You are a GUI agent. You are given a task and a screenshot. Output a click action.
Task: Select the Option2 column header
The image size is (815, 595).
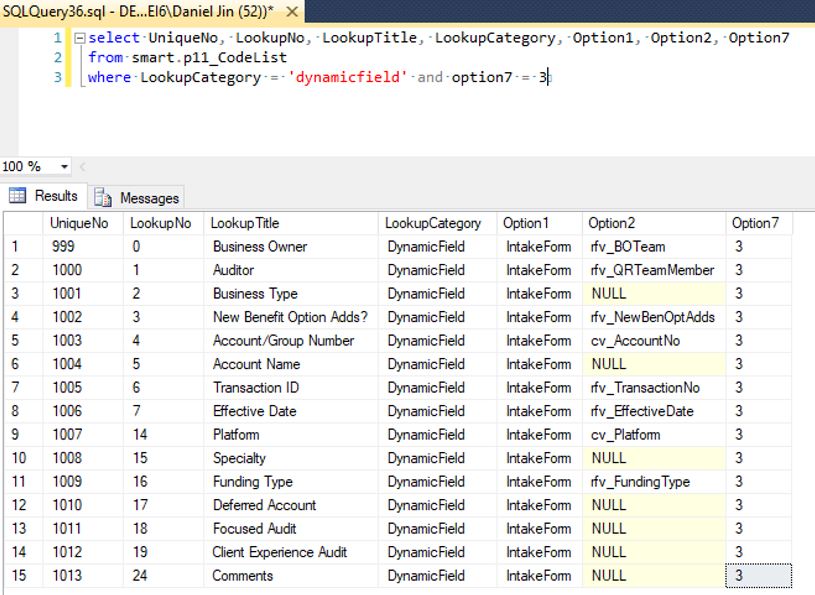pos(653,223)
